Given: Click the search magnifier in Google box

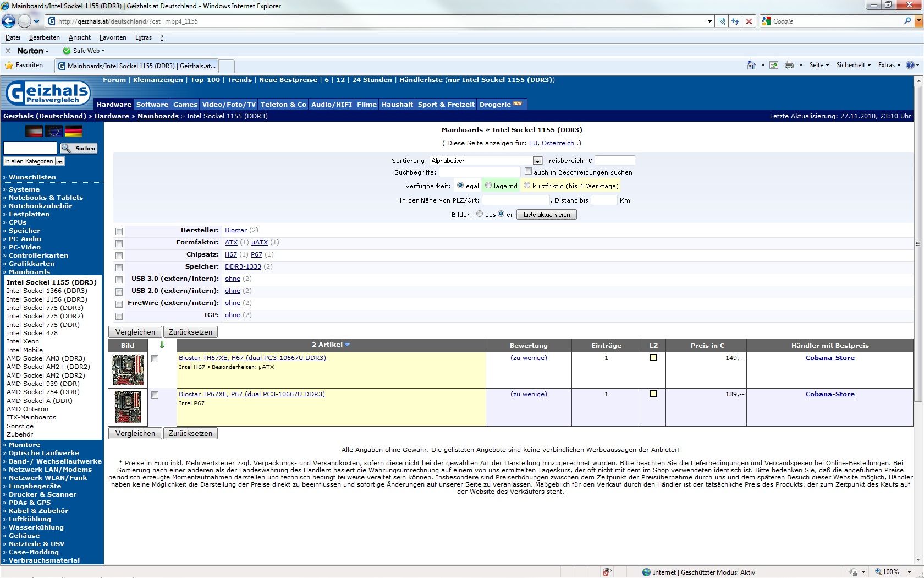Looking at the screenshot, I should pos(908,21).
